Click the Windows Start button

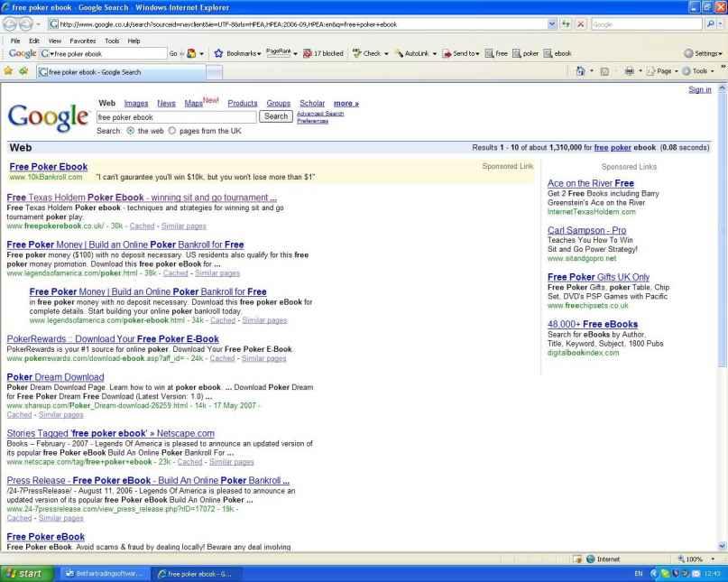coord(27,574)
